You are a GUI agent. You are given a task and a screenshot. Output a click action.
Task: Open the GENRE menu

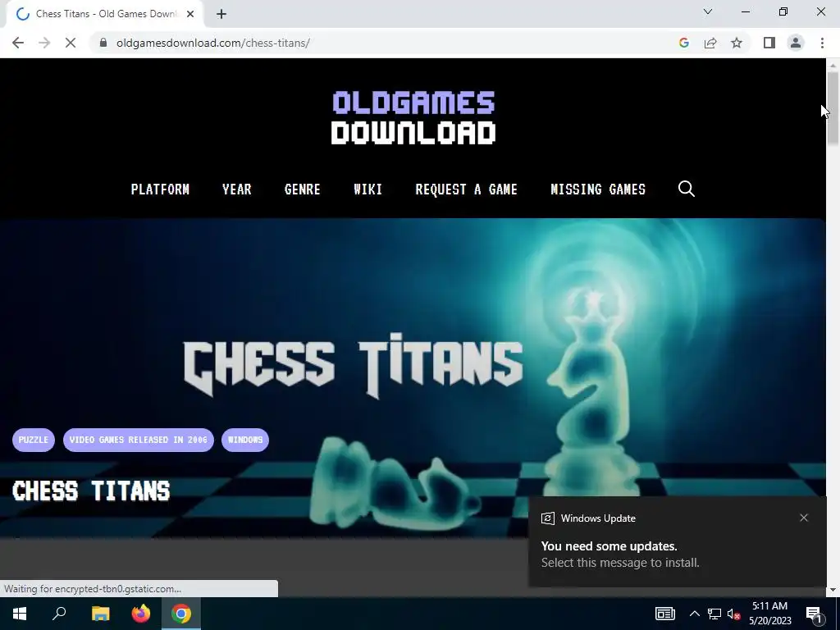click(x=302, y=189)
